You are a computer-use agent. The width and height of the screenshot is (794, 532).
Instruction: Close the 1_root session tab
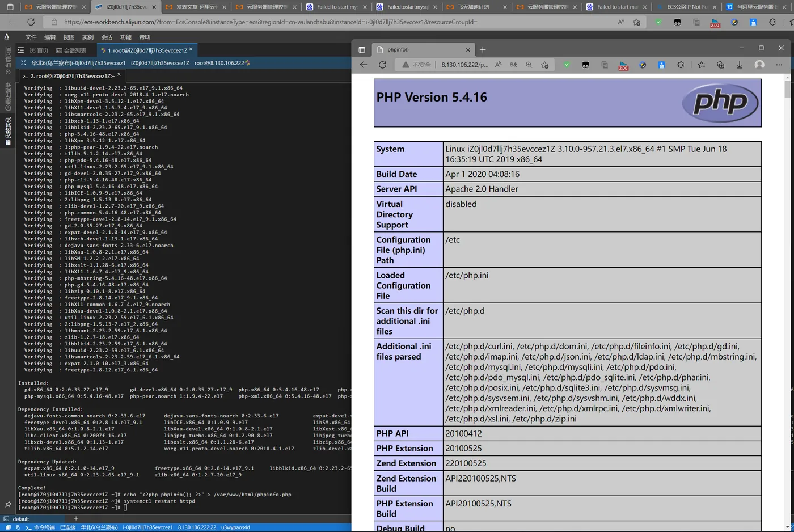[x=191, y=49]
